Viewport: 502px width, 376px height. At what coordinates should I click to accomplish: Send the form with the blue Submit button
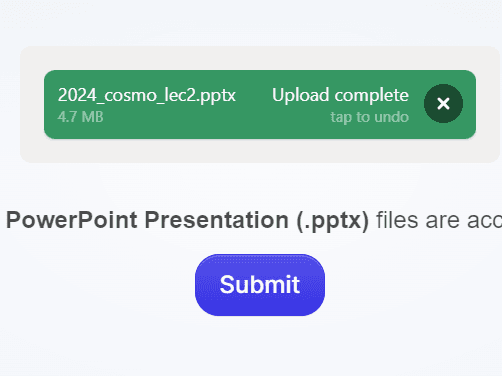click(260, 285)
